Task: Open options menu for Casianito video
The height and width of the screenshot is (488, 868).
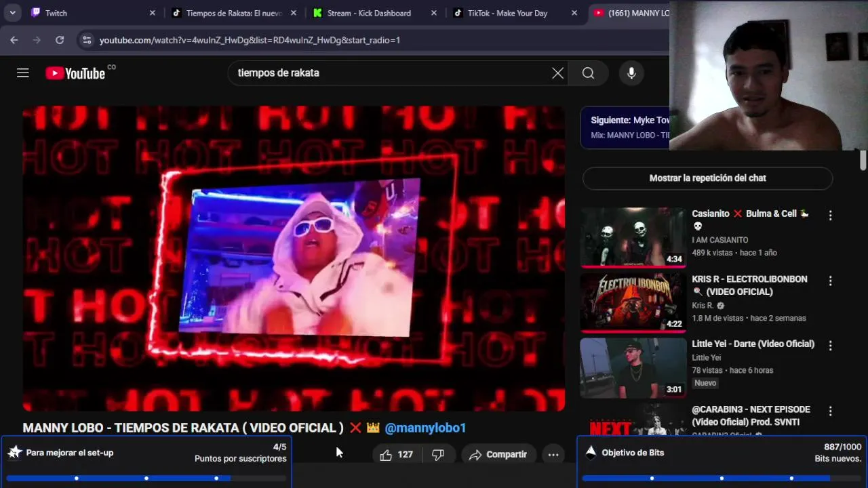Action: (830, 216)
